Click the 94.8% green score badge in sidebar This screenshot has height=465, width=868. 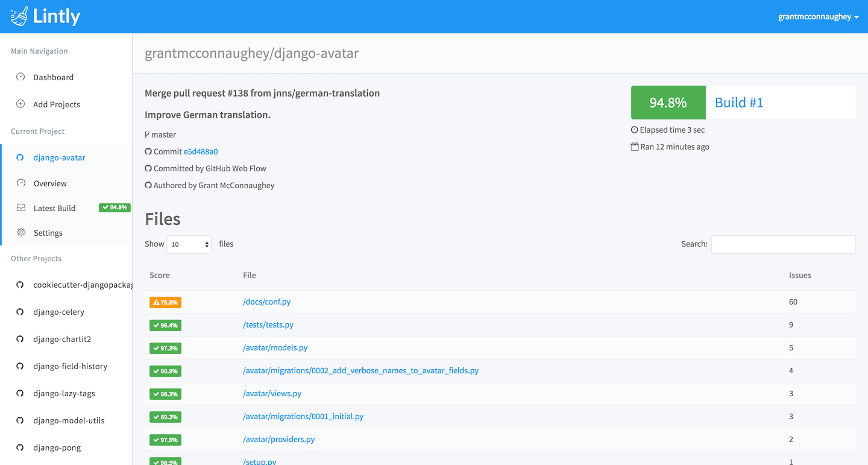(x=115, y=207)
